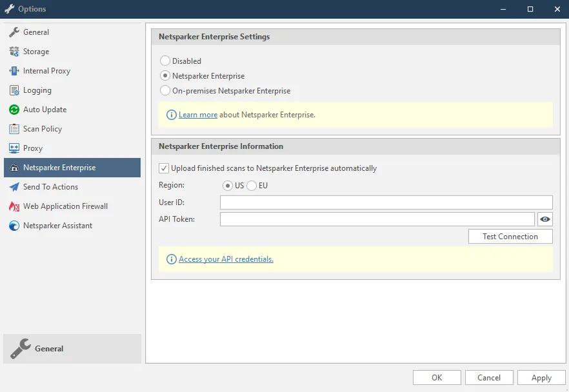Open the Scan Policy options page
The height and width of the screenshot is (392, 569).
tap(72, 129)
